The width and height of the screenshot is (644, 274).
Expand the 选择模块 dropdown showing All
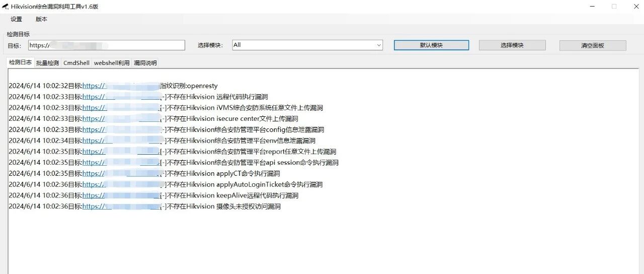307,45
